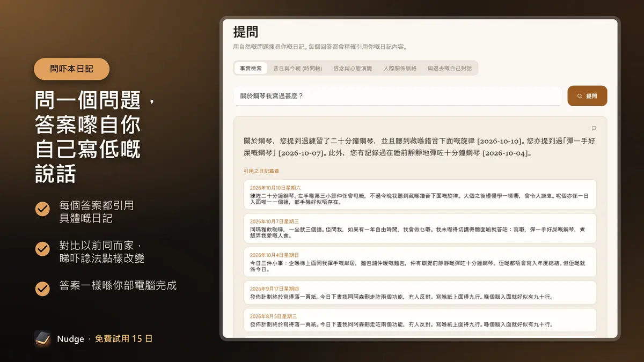Click the feature text 對比以前同而家，睇吓諗法點樣改變

coord(102,252)
